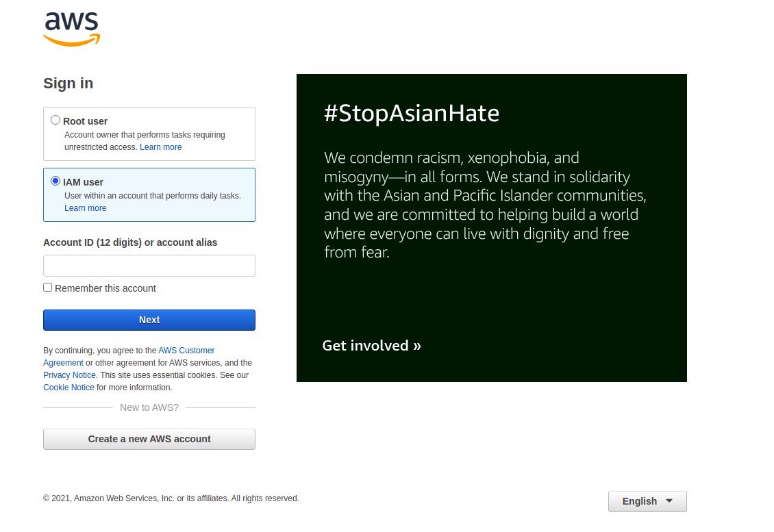Open Learn more link under IAM user

[86, 207]
